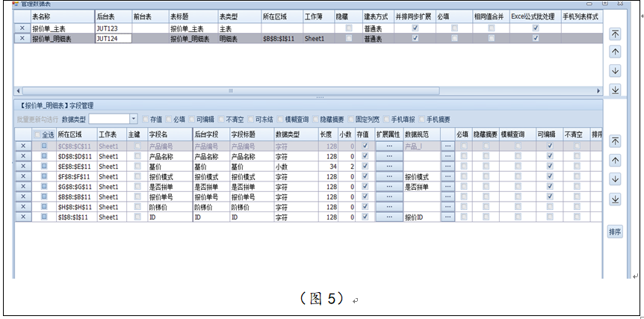Viewport: 644px width, 319px height.
Task: Open 数据规范 ellipsis picker for 报价模式 row
Action: tap(448, 177)
